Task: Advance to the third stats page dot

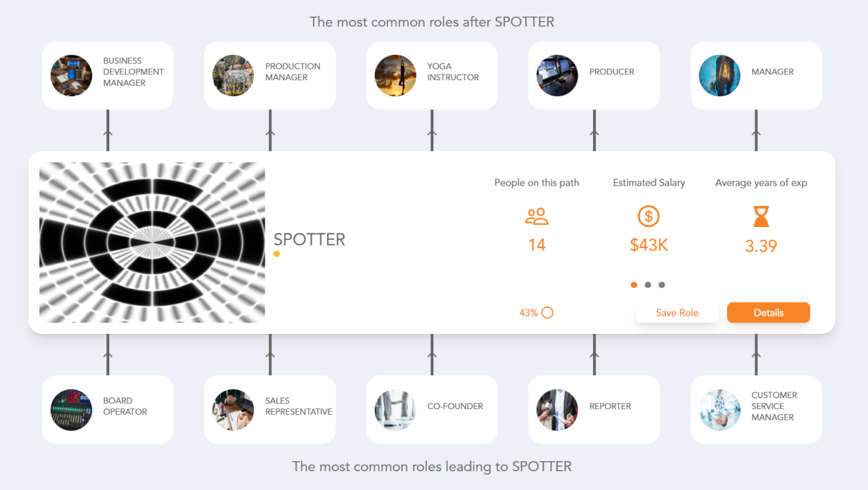Action: [x=663, y=285]
